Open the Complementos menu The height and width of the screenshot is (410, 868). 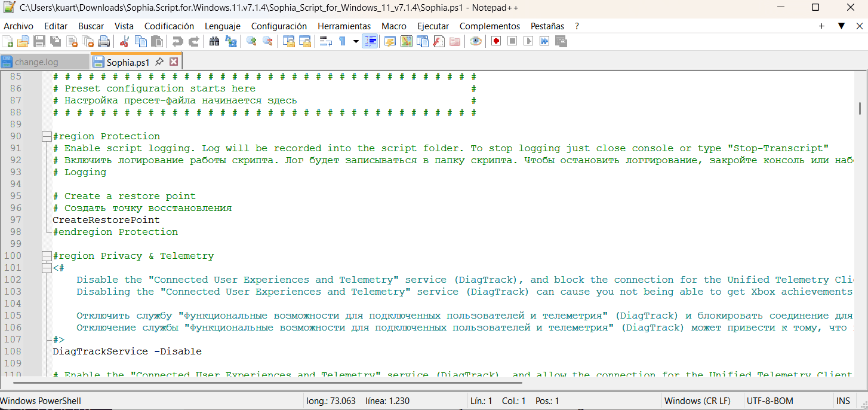point(490,26)
